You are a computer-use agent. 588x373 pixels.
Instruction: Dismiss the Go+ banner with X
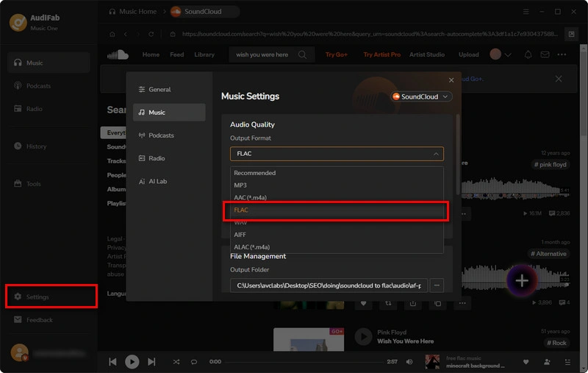point(559,79)
